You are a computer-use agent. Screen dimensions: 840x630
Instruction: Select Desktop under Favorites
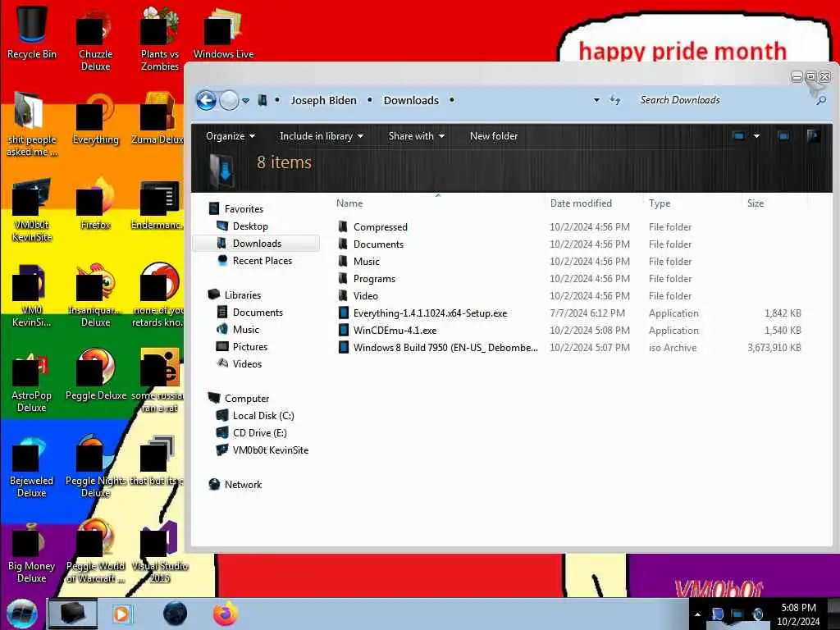pyautogui.click(x=250, y=226)
